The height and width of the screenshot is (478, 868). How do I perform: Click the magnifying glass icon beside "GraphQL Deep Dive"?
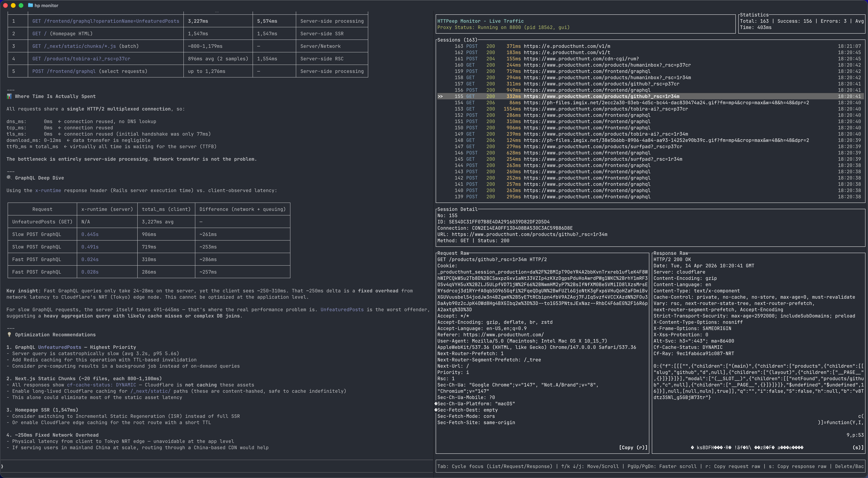tap(9, 177)
